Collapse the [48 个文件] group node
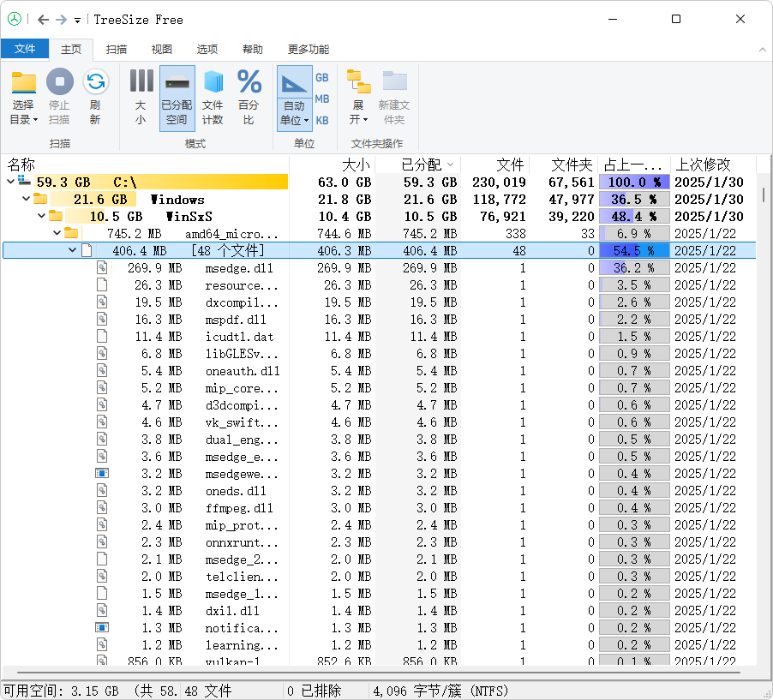Viewport: 773px width, 700px height. pyautogui.click(x=72, y=250)
